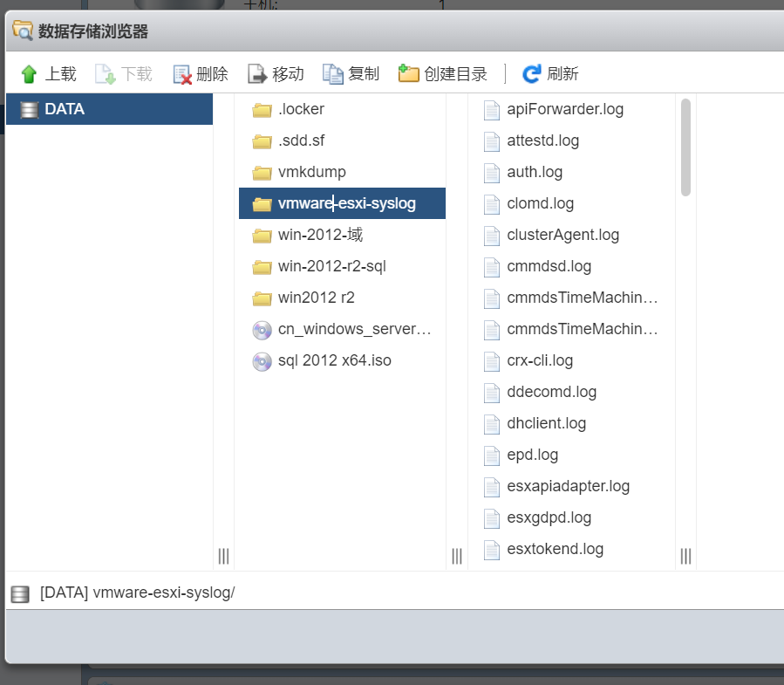Click folder icon beside win2012 r2

(262, 298)
